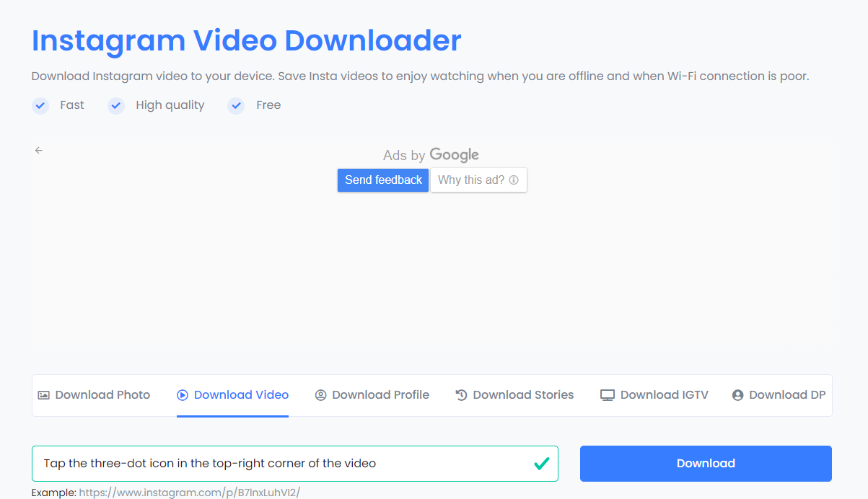868x499 pixels.
Task: Click the Send feedback button
Action: click(383, 180)
